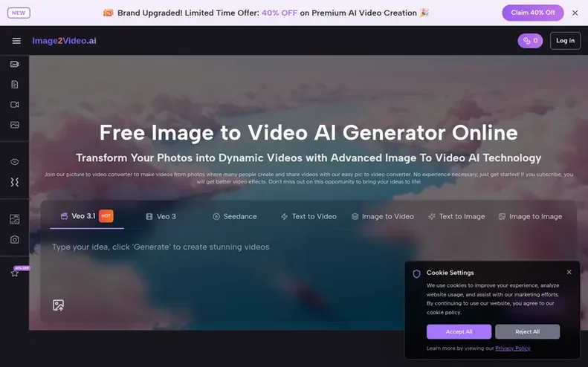Screen dimensions: 588x367
Task: Click the image-to-video sidebar icon
Action: pos(15,64)
